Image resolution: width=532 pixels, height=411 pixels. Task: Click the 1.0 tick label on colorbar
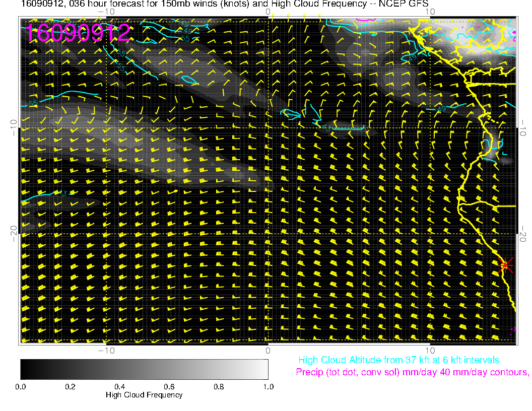[268, 387]
